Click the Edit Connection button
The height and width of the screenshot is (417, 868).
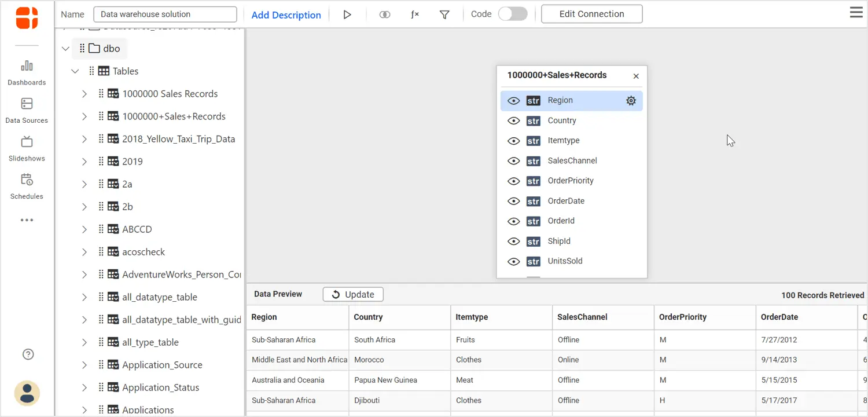(x=591, y=14)
